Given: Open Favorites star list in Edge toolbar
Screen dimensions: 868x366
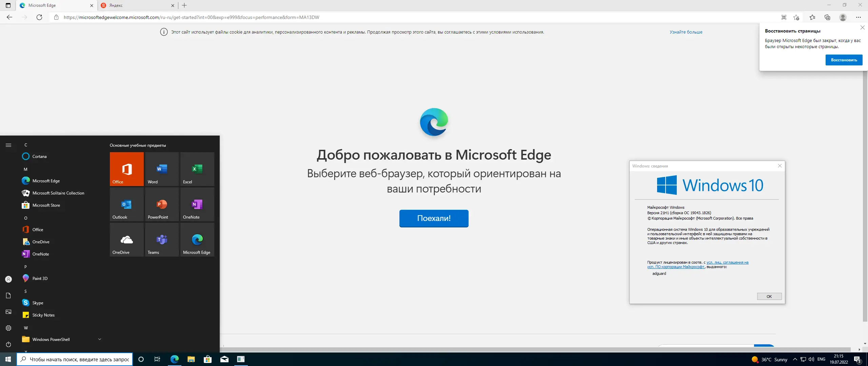Looking at the screenshot, I should click(x=812, y=17).
